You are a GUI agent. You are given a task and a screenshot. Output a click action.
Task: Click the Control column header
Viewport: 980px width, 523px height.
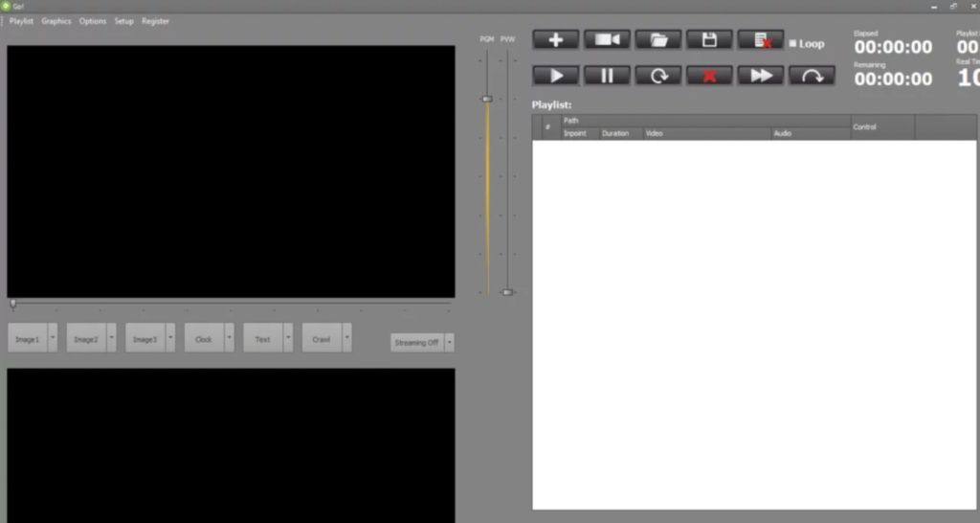pyautogui.click(x=882, y=127)
